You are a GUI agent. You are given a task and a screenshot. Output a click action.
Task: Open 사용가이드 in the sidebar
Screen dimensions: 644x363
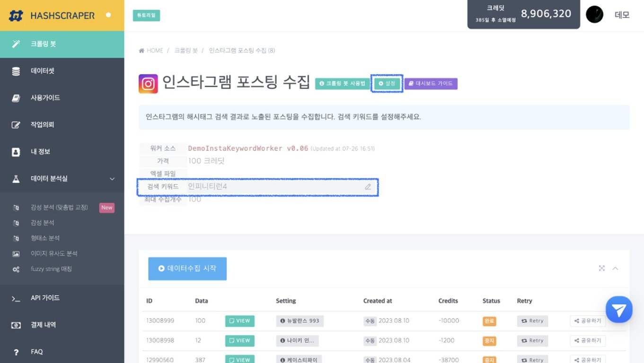click(x=62, y=98)
